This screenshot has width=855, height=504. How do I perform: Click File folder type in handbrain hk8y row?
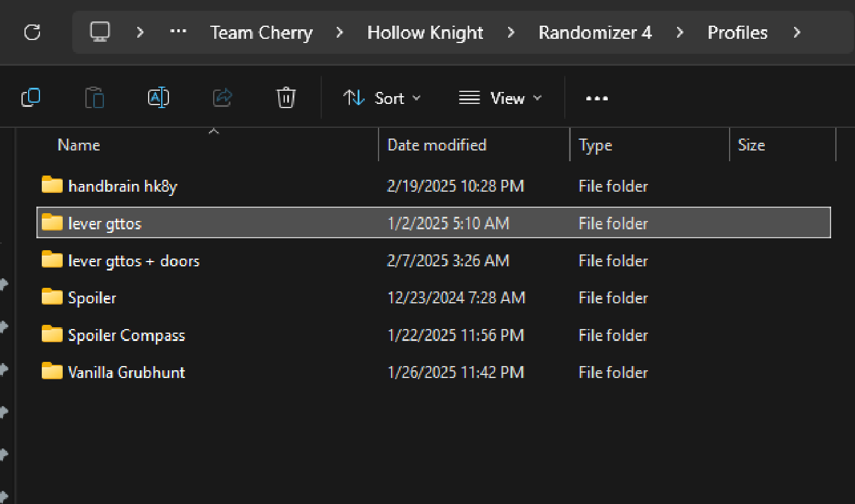pos(613,186)
